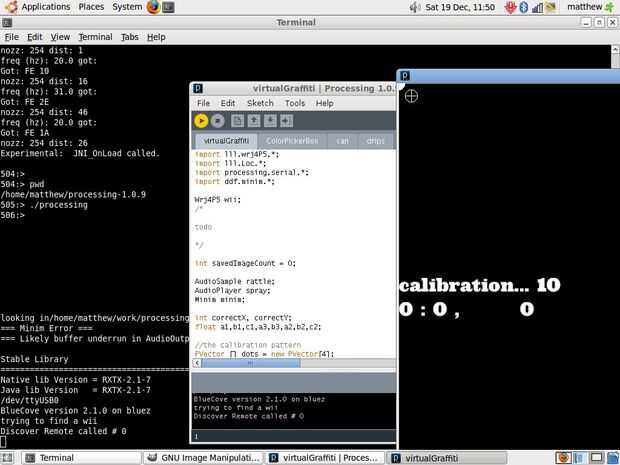Image resolution: width=620 pixels, height=465 pixels.
Task: Stop the running sketch in Processing
Action: click(x=217, y=121)
